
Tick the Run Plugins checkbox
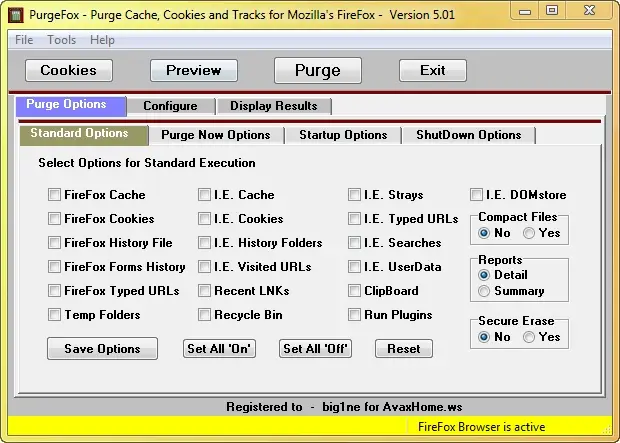pyautogui.click(x=354, y=315)
